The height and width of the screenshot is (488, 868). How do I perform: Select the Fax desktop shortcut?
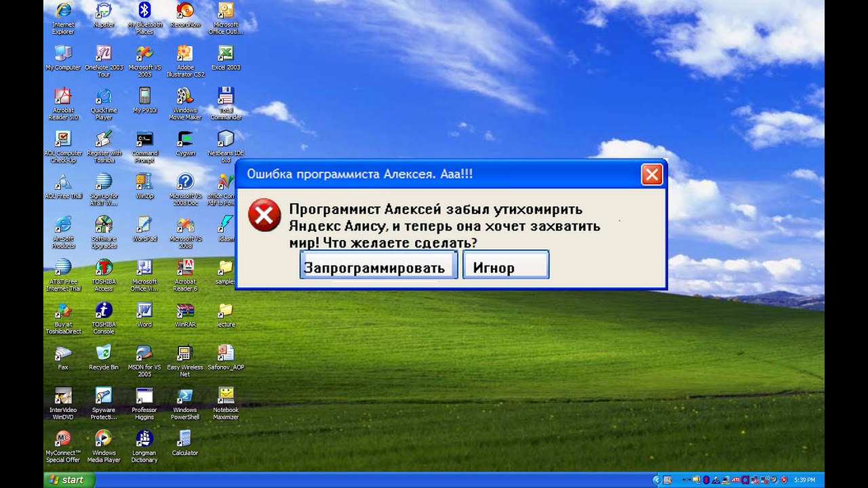tap(63, 357)
